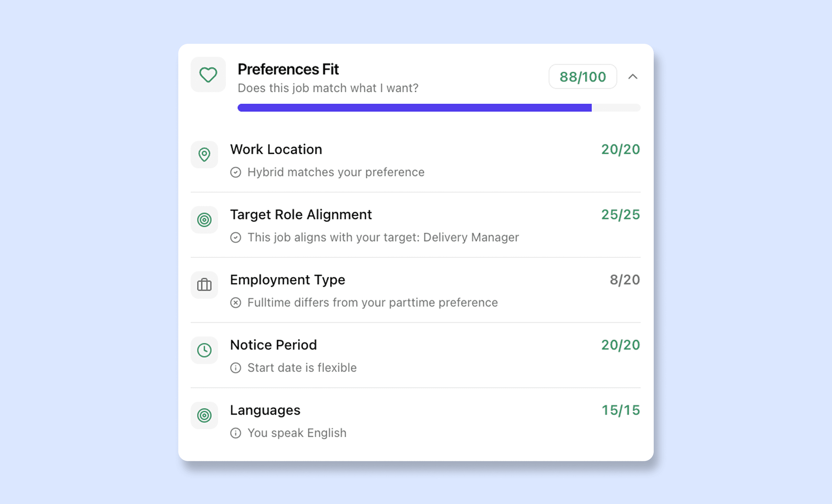
Task: Click the Preferences Fit heading
Action: click(288, 69)
